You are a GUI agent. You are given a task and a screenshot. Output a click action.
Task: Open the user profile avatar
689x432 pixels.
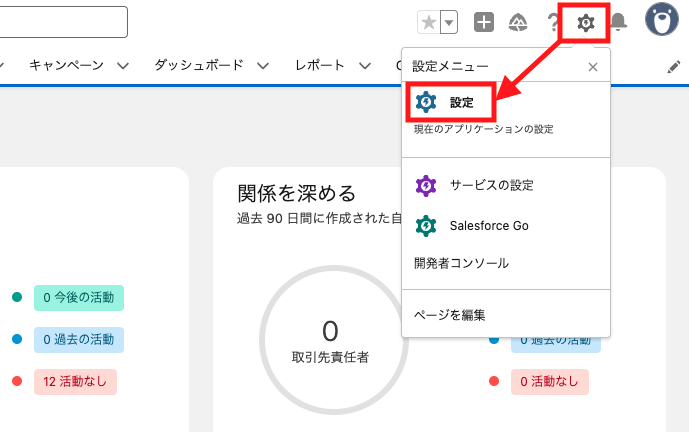click(x=661, y=20)
